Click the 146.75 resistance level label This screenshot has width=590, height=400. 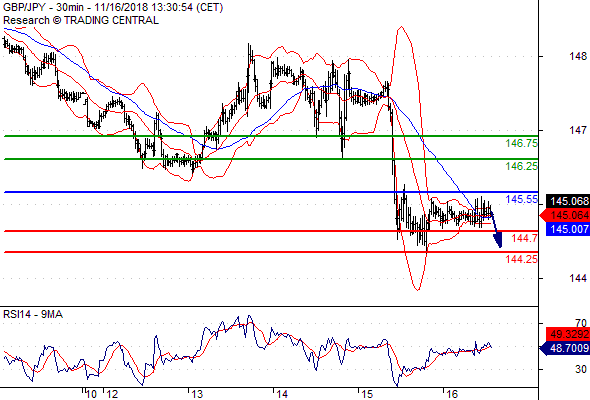point(522,143)
